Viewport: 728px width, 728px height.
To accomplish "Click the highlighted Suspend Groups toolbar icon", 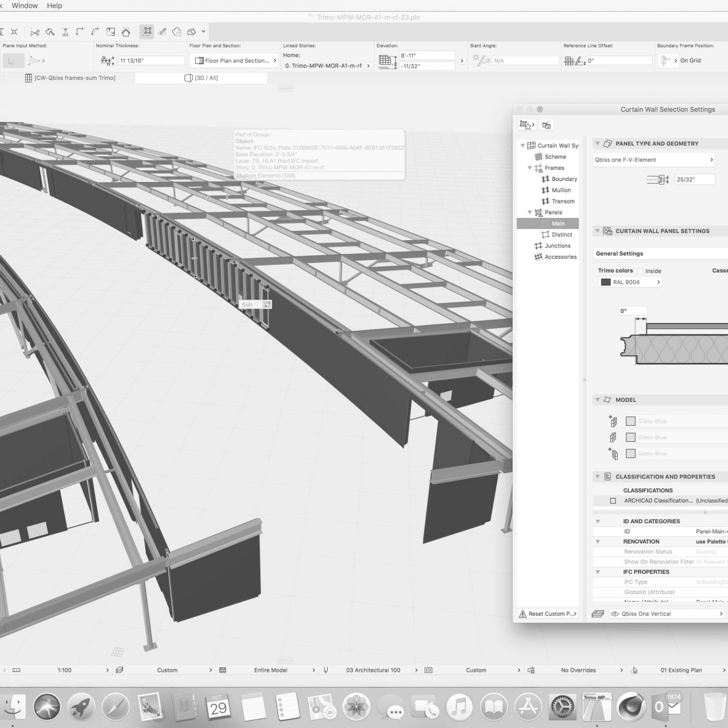I will pyautogui.click(x=147, y=32).
